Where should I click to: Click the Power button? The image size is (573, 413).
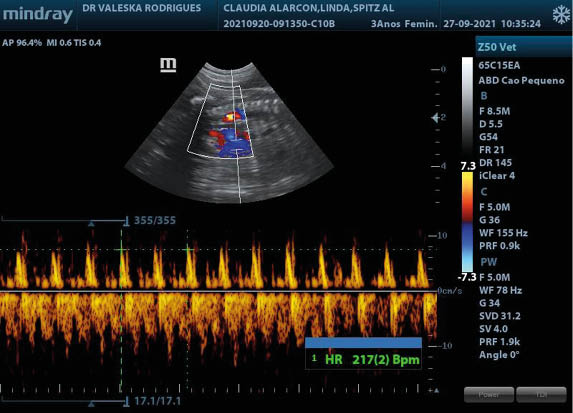click(x=489, y=395)
